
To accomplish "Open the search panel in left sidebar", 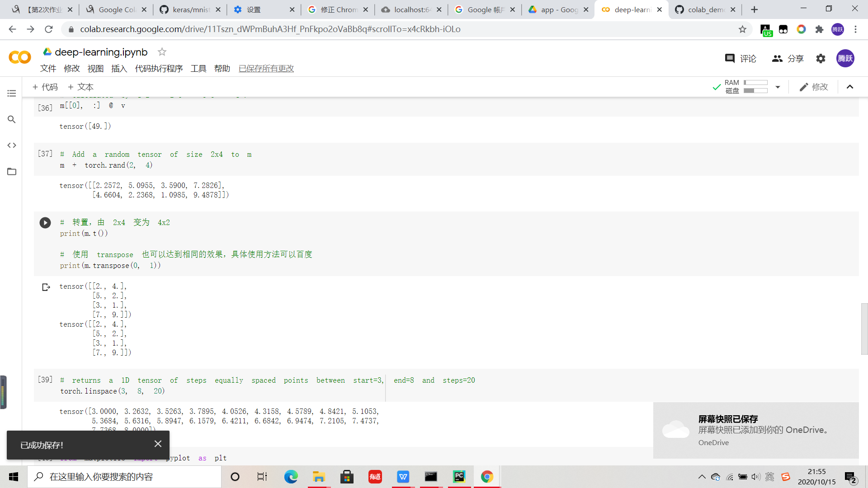I will coord(12,119).
